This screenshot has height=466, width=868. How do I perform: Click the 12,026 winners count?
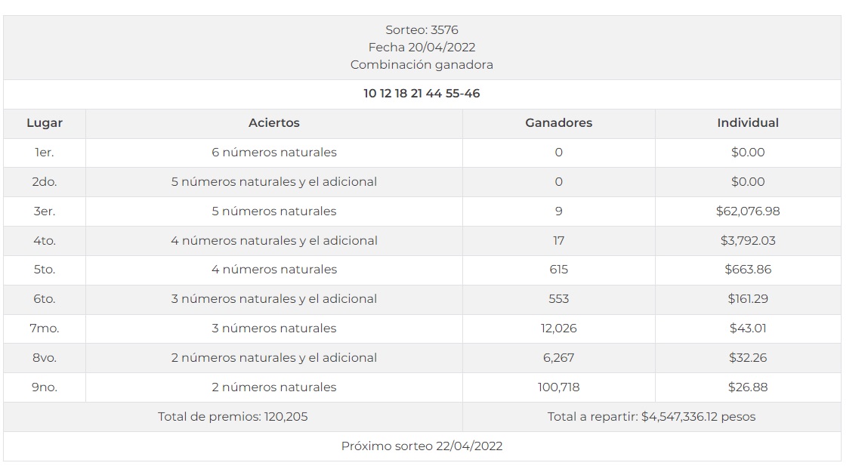tap(558, 329)
